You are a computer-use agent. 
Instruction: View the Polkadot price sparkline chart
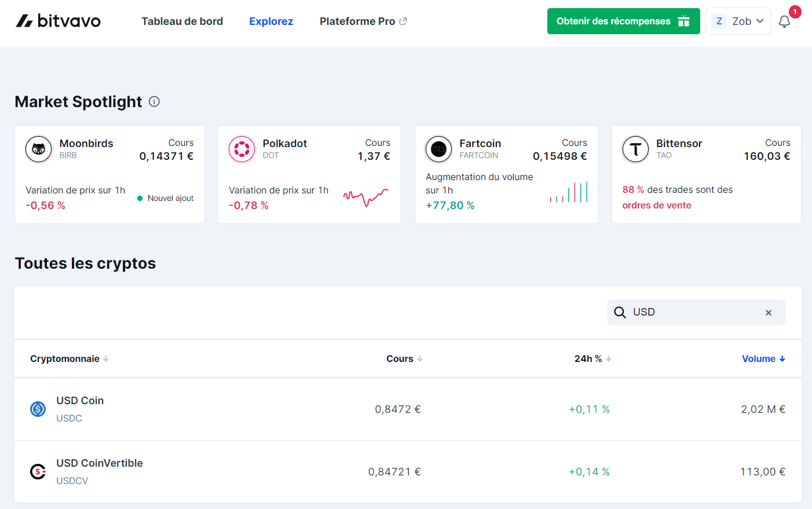point(366,197)
